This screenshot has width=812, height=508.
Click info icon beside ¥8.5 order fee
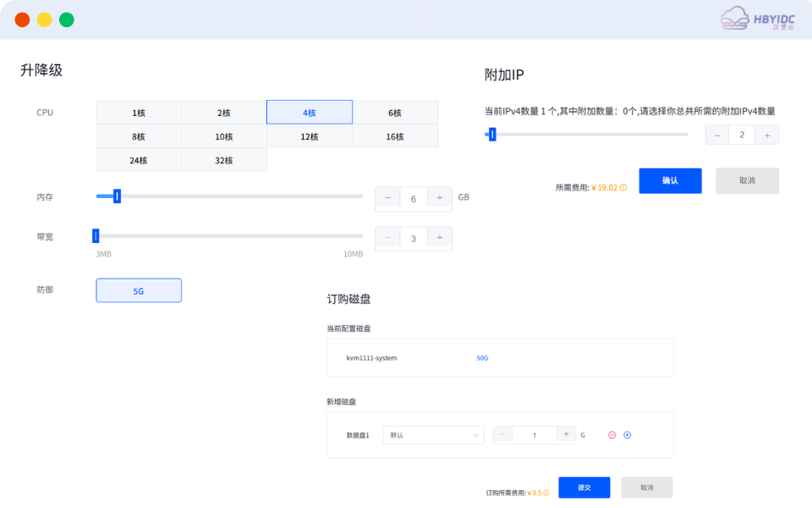point(546,493)
